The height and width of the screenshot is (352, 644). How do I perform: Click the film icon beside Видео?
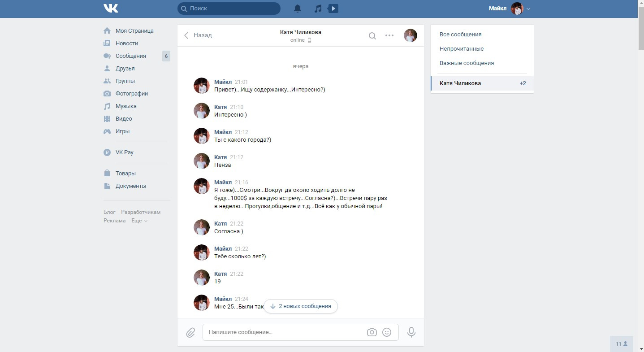pos(107,119)
